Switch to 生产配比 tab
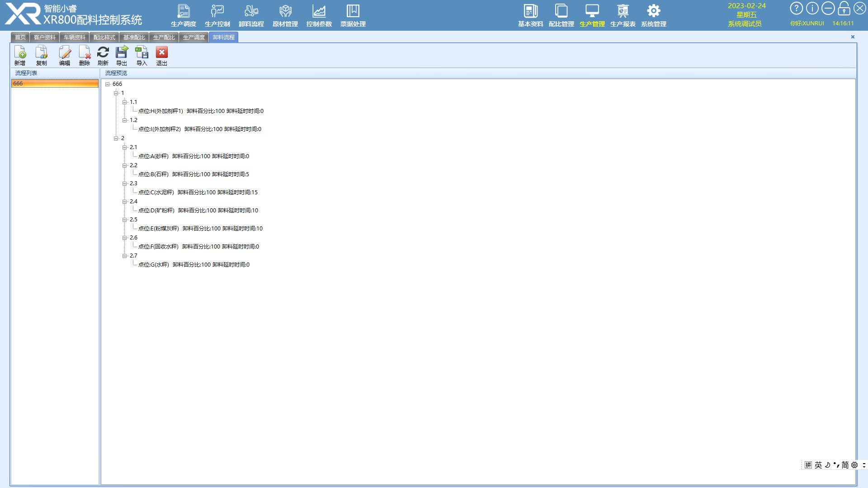 pyautogui.click(x=164, y=38)
